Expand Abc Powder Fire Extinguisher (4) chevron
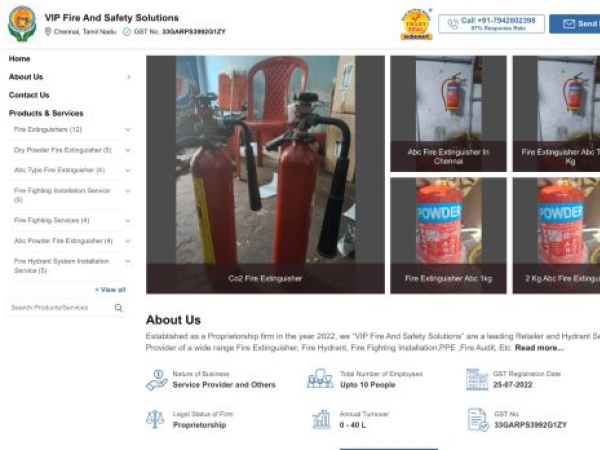Image resolution: width=600 pixels, height=450 pixels. point(128,241)
